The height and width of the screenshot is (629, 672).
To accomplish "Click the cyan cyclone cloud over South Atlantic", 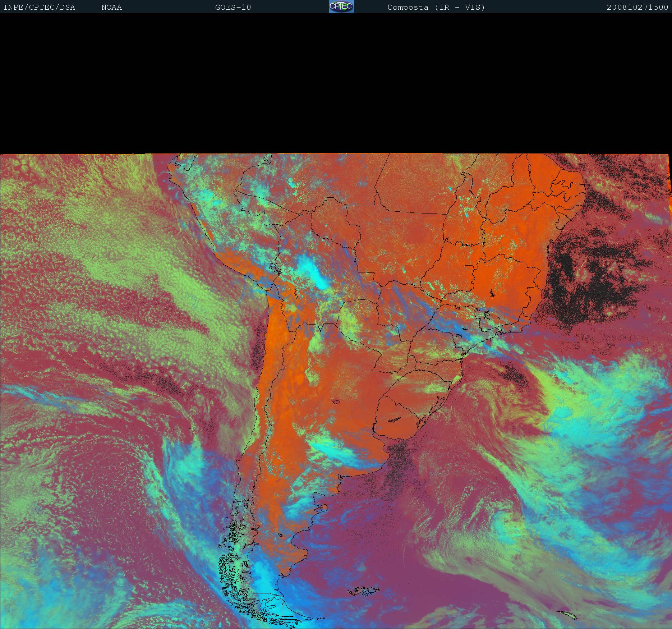I will pos(582,413).
